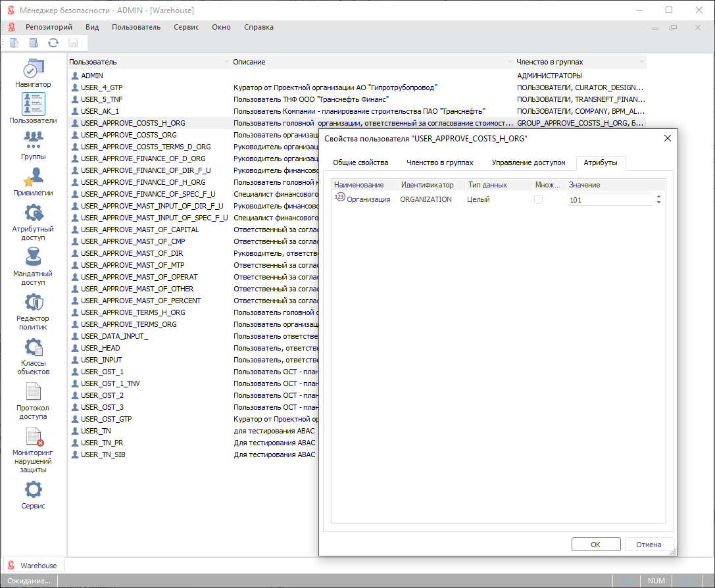715x588 pixels.
Task: Open Протокол доступа icon
Action: (34, 391)
